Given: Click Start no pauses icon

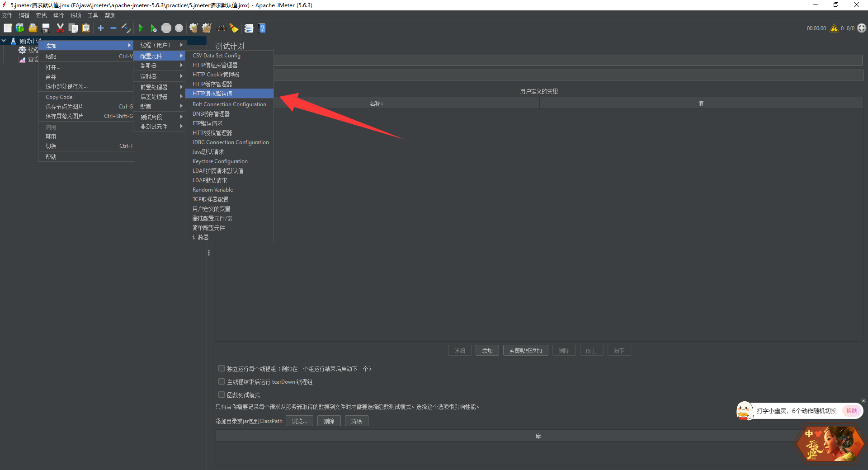Looking at the screenshot, I should coord(153,28).
